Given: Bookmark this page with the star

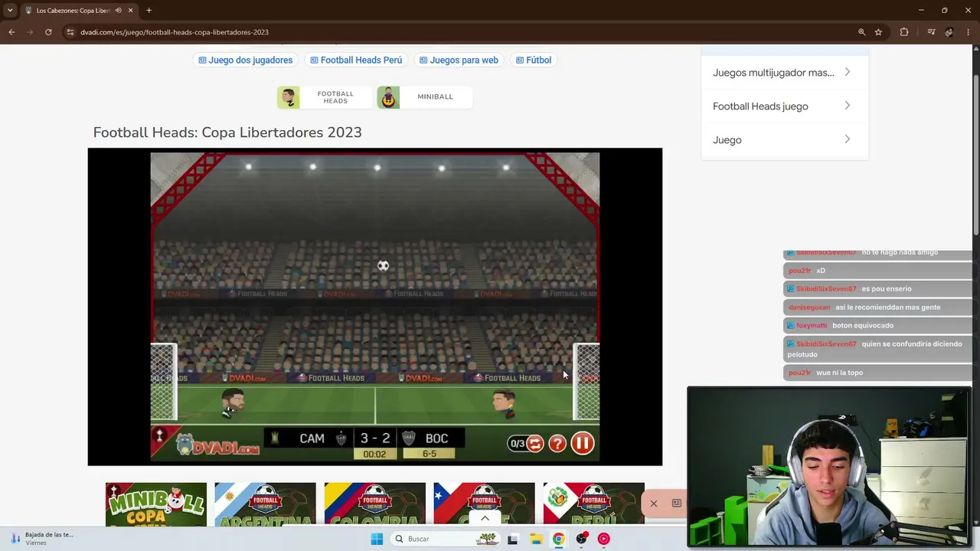Looking at the screenshot, I should coord(878,32).
